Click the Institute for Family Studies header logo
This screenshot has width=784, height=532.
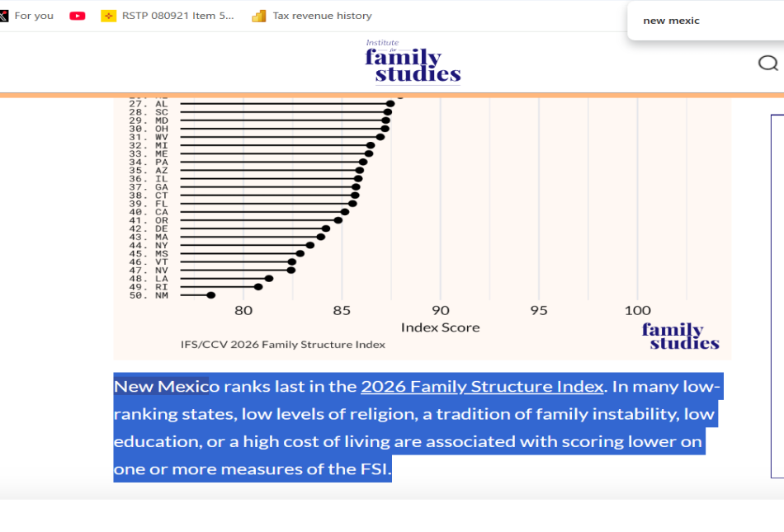point(413,63)
